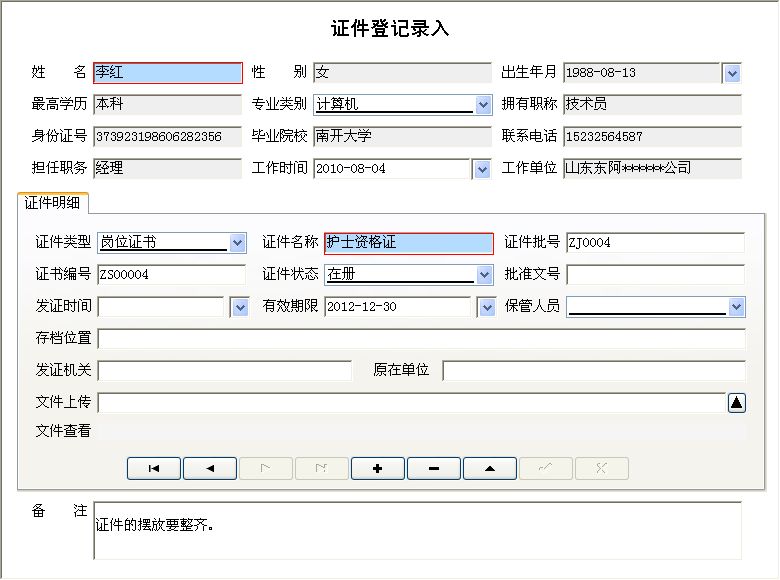Click the disabled X cancel button
The width and height of the screenshot is (780, 580).
pos(601,468)
